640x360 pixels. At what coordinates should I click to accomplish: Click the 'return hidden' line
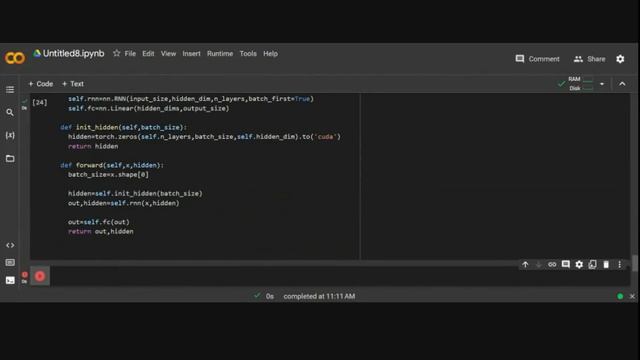click(93, 146)
